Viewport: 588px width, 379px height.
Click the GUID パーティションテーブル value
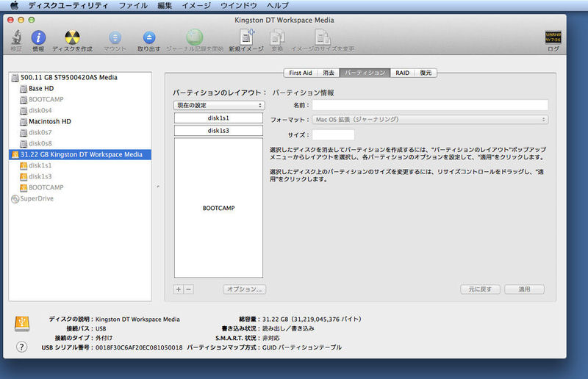coord(302,347)
